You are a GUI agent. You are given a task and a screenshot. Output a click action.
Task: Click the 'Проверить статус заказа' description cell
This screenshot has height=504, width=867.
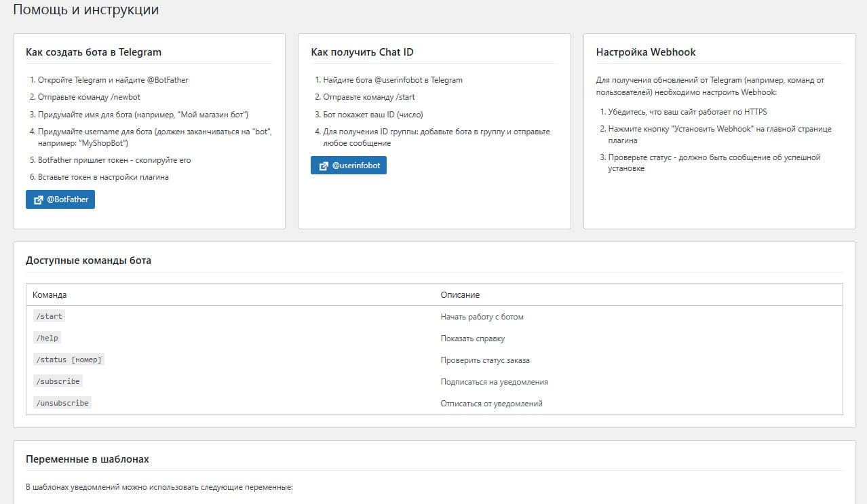(485, 360)
